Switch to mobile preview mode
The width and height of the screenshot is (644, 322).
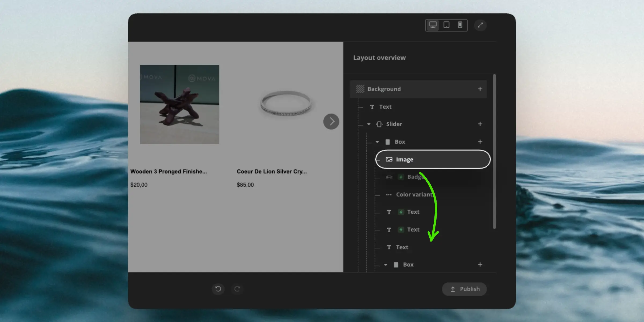[460, 25]
